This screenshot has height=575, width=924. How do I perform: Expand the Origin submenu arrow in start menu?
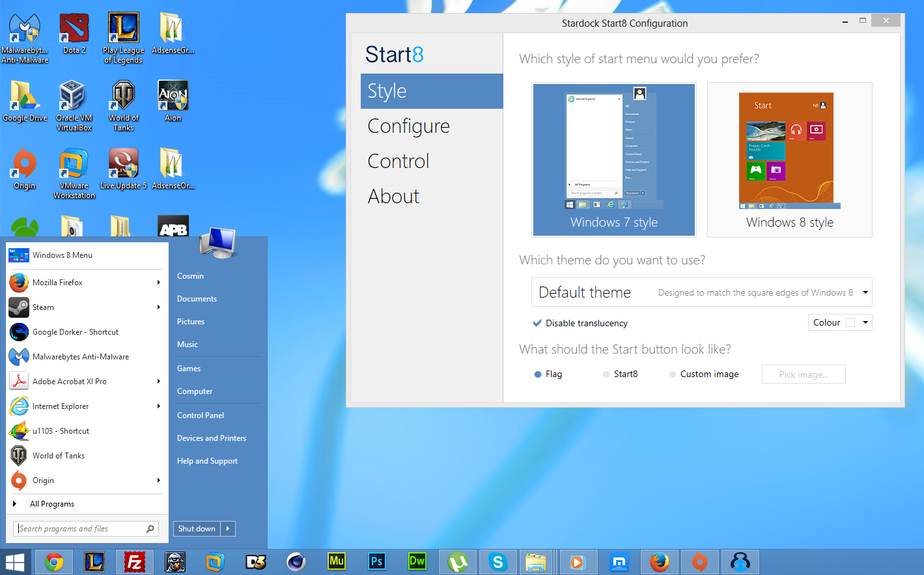pos(159,481)
